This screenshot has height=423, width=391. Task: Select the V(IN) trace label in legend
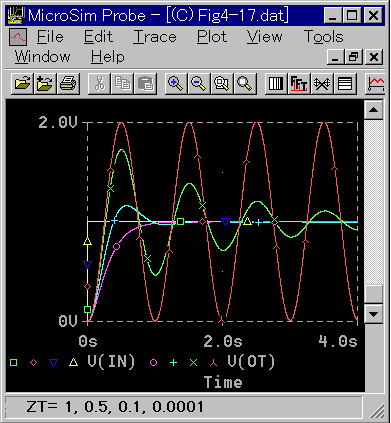pyautogui.click(x=111, y=362)
